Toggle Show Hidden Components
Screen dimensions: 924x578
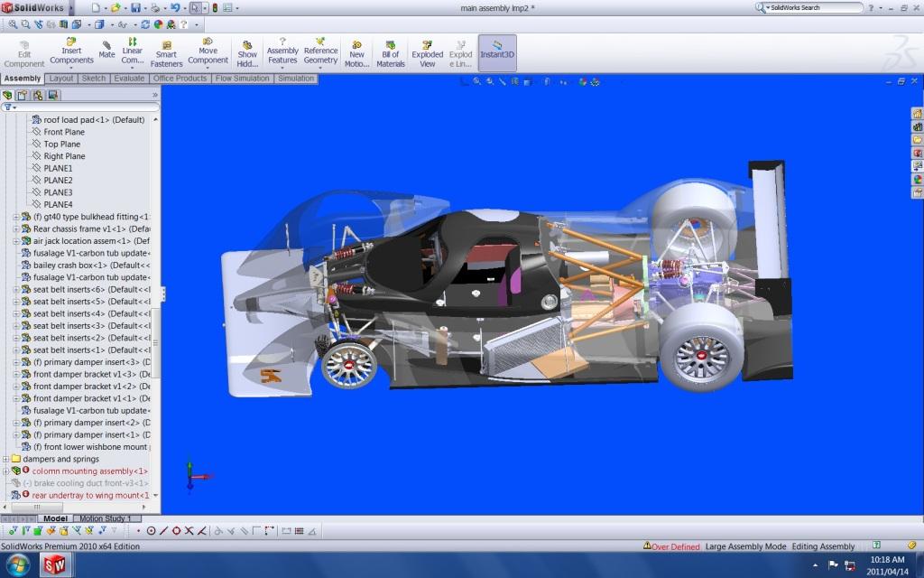coord(247,51)
